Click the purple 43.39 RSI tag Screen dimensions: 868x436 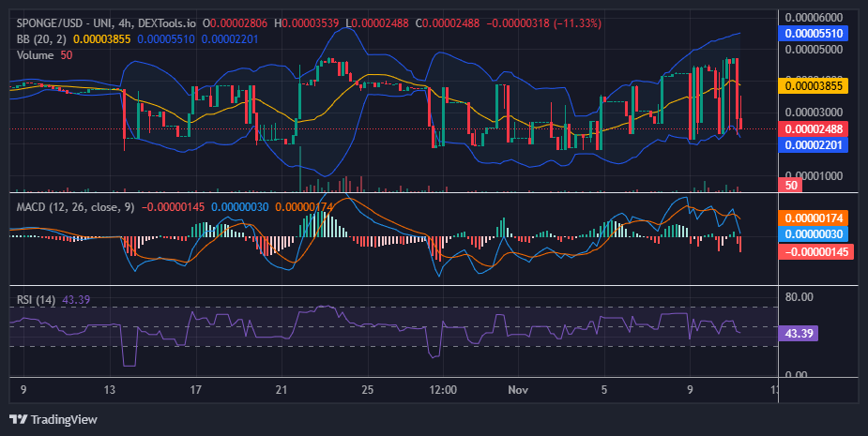[799, 334]
